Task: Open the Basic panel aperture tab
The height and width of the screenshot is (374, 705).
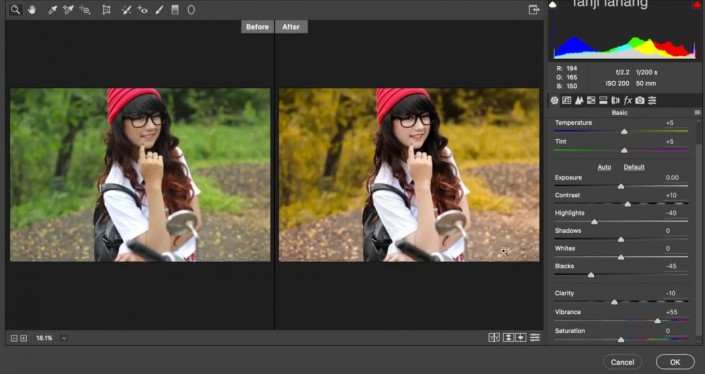Action: [554, 100]
